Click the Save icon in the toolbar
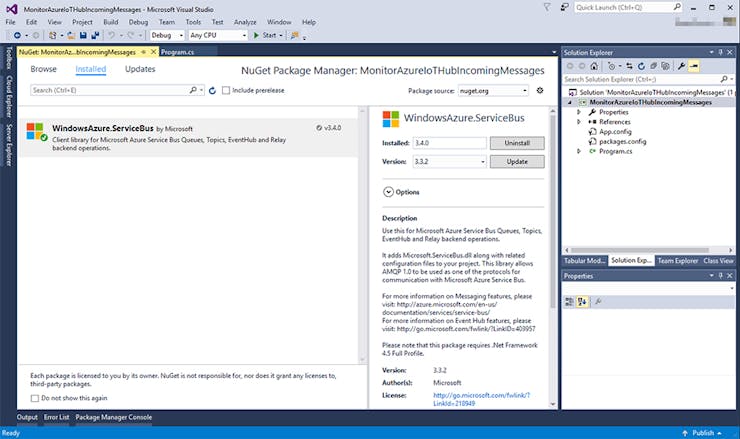The width and height of the screenshot is (740, 439). 83,35
